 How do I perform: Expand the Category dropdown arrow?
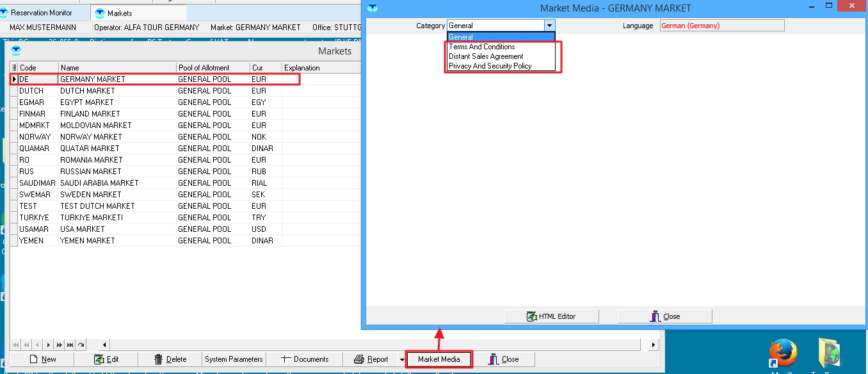pyautogui.click(x=549, y=26)
